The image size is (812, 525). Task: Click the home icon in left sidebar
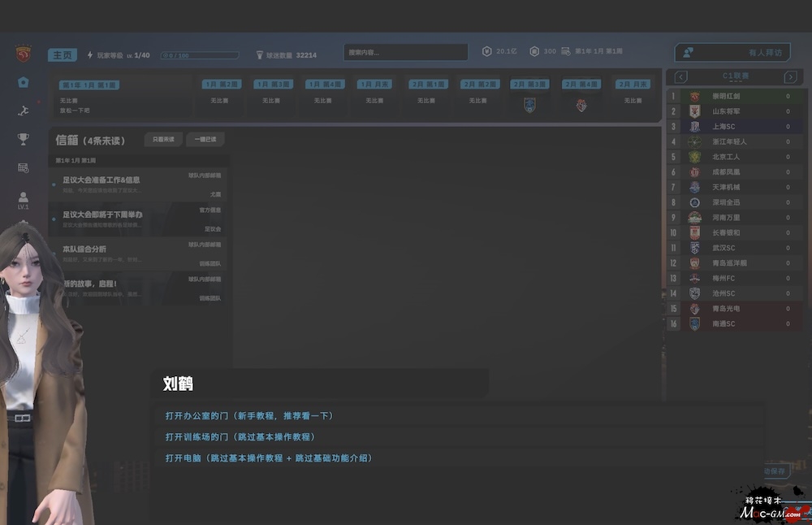[24, 82]
